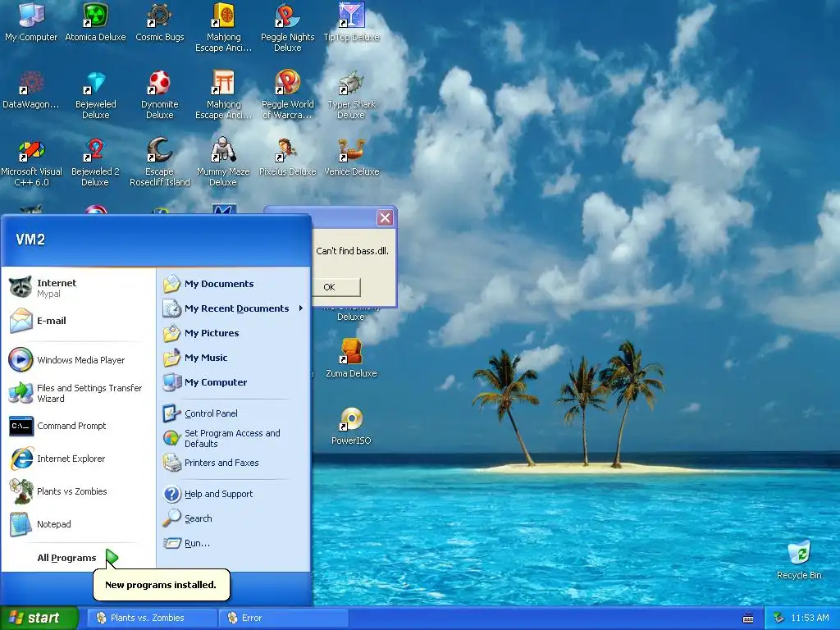Launch Bejeweled 2 Deluxe shortcut
Screen dimensions: 840x630
tap(95, 162)
